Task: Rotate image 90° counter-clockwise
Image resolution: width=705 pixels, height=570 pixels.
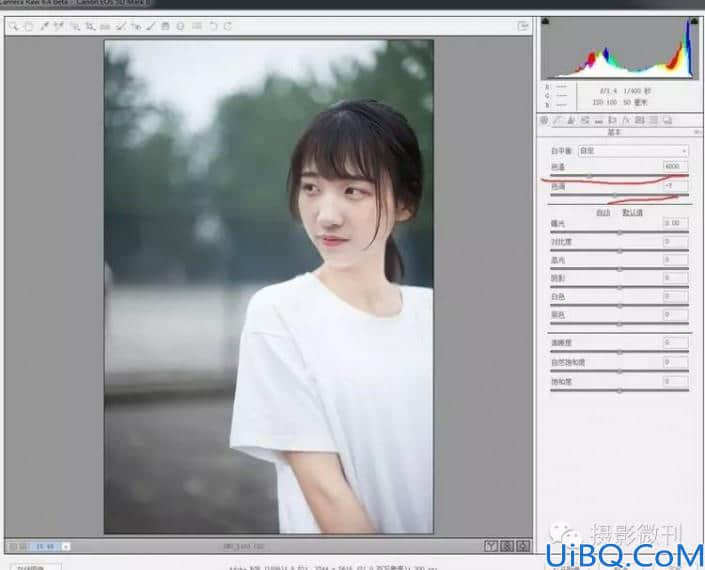Action: [x=213, y=27]
